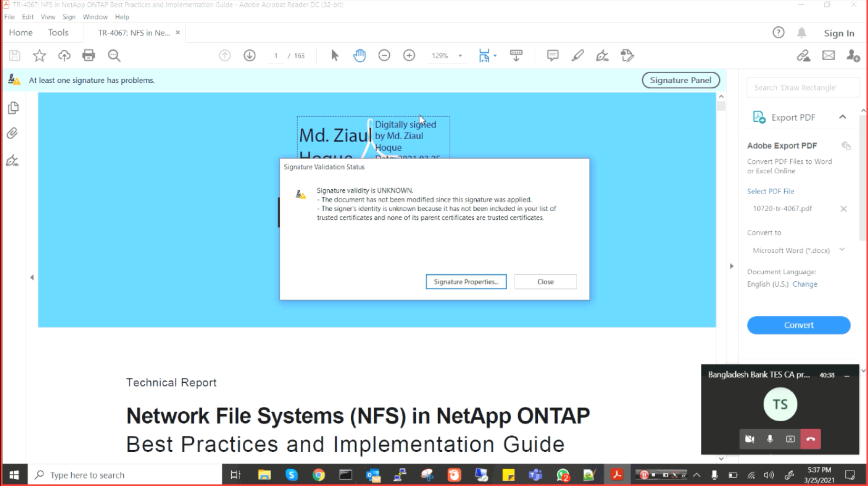Click the read mode keyboard icon

[516, 55]
